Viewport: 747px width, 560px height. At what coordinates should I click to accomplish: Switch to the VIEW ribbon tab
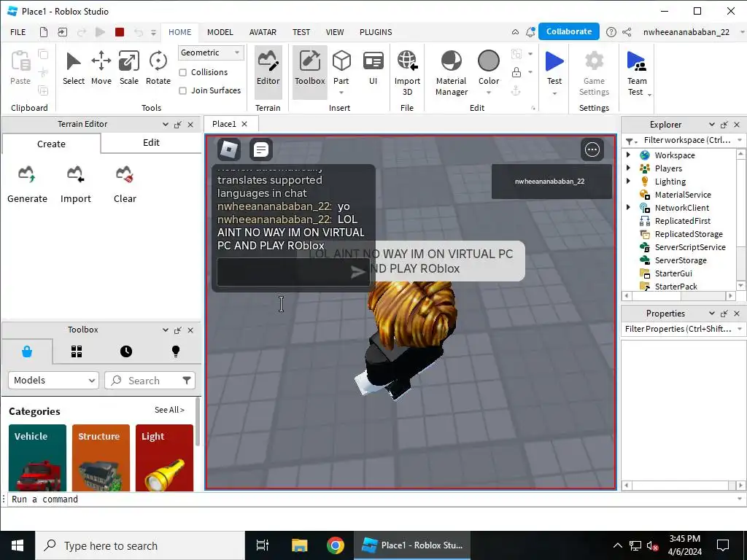pos(334,32)
